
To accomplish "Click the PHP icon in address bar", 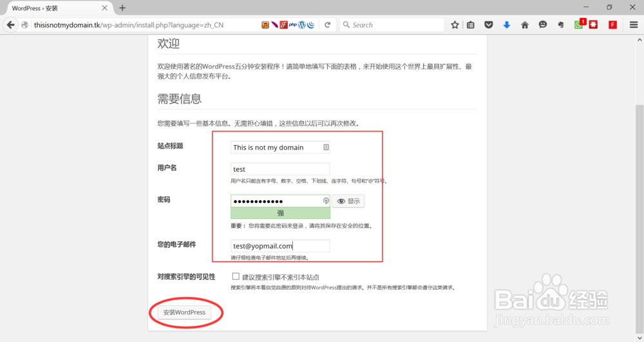I will pyautogui.click(x=293, y=25).
